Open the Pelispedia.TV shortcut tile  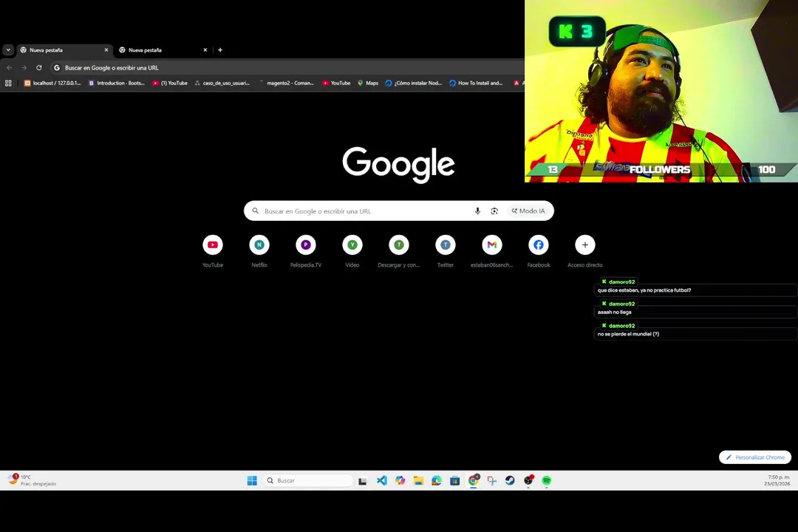pos(306,250)
